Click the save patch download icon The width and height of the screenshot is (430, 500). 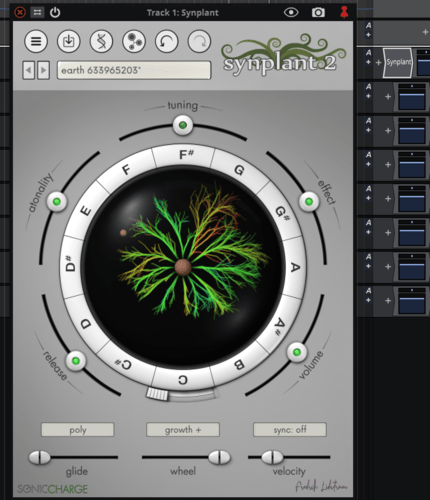tap(69, 42)
